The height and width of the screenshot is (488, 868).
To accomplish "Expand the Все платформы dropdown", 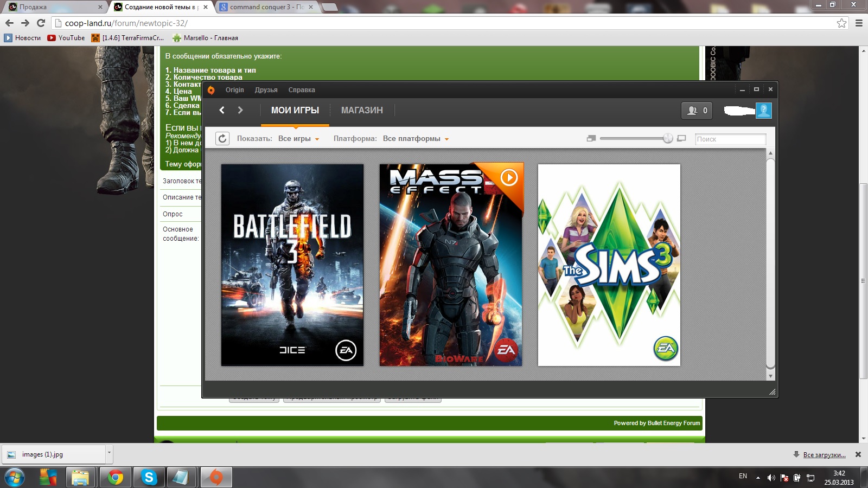I will 416,139.
